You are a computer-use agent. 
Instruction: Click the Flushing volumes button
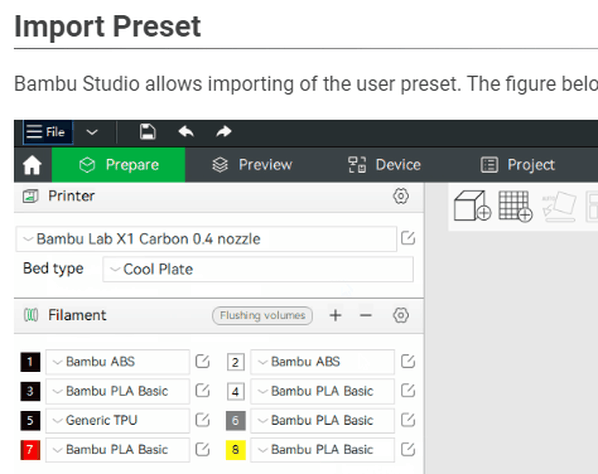[x=262, y=316]
